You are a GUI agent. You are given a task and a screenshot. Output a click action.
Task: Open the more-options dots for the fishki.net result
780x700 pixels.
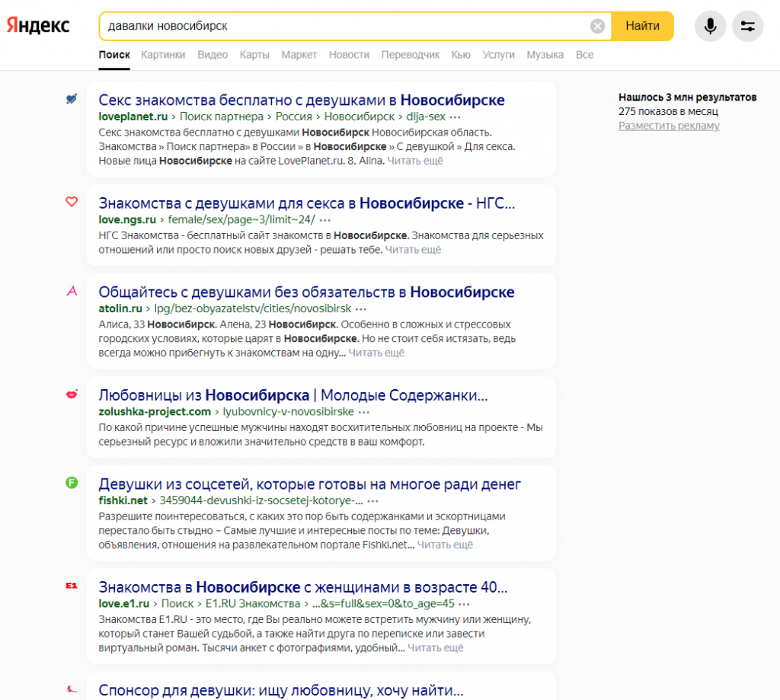click(x=372, y=501)
